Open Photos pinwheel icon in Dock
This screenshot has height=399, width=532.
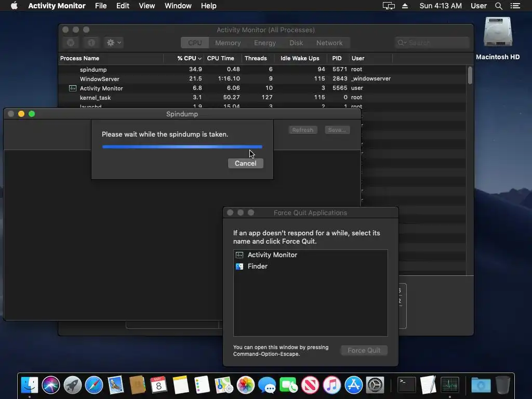pos(245,385)
